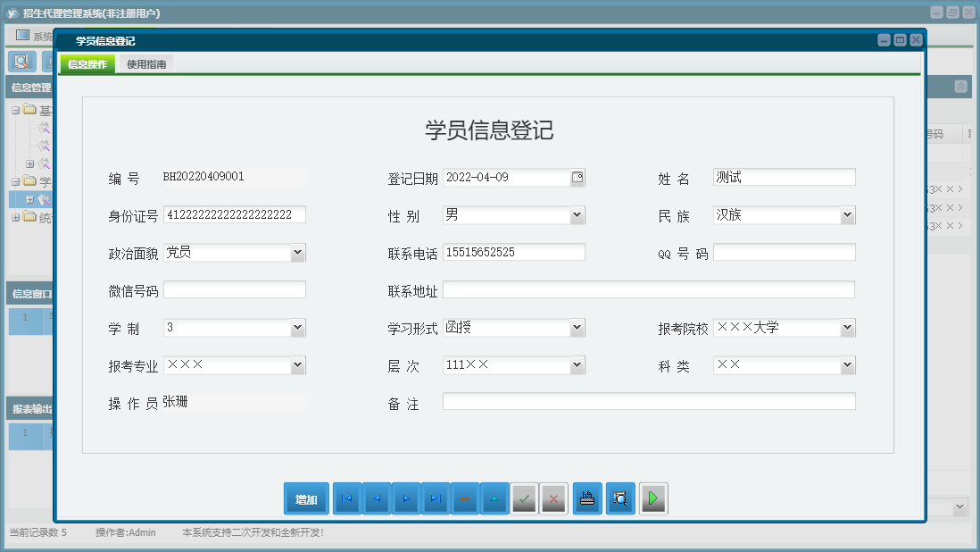Click the print-preview magnifier icon

(x=620, y=499)
